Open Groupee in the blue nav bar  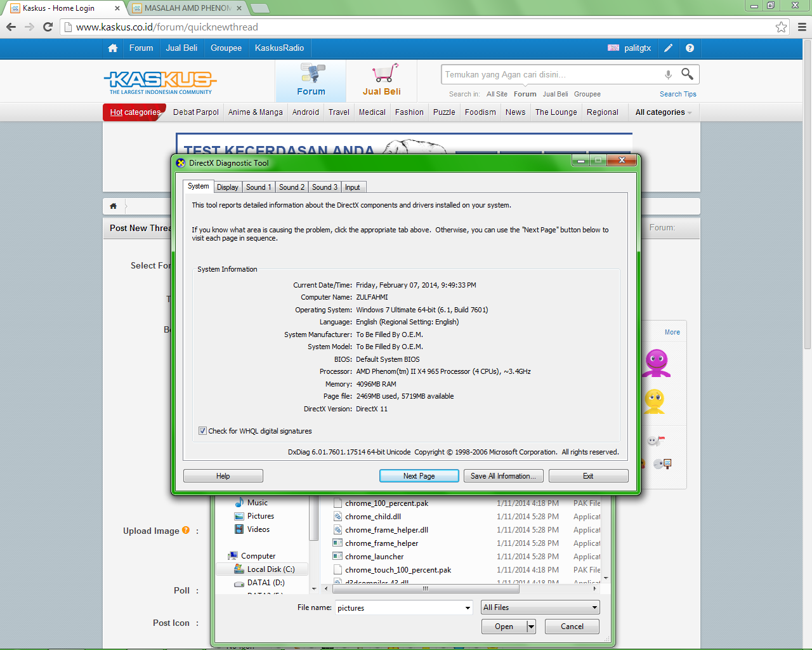click(226, 48)
